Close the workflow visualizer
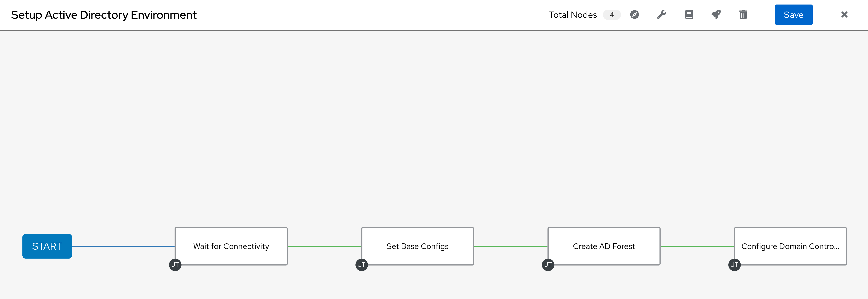This screenshot has height=299, width=868. pos(844,14)
